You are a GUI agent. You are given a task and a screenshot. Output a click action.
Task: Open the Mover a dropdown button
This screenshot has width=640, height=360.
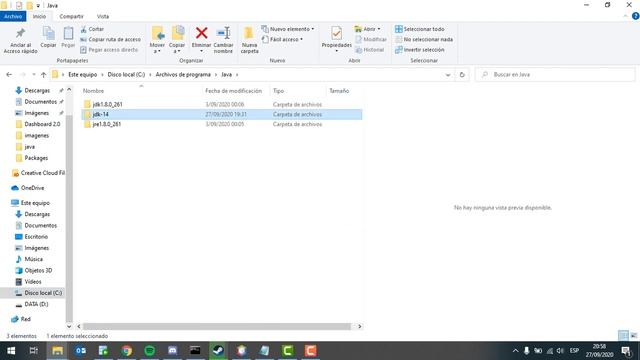pyautogui.click(x=157, y=40)
